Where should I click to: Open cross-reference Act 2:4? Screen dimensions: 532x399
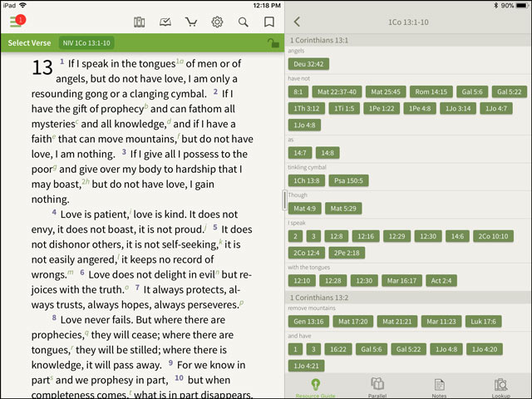click(441, 281)
